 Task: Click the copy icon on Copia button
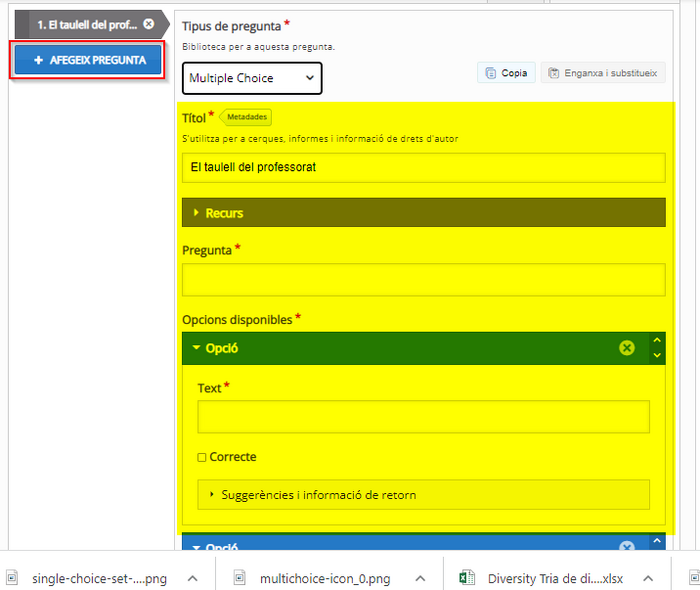pos(491,73)
